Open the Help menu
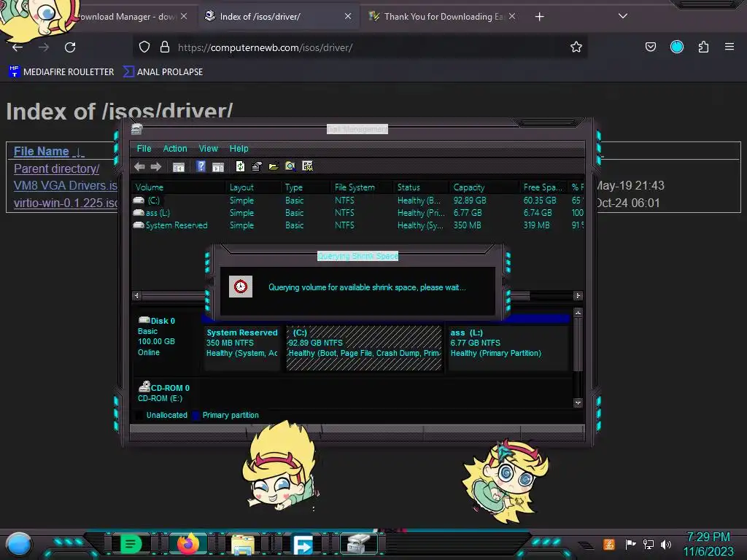 click(x=239, y=149)
